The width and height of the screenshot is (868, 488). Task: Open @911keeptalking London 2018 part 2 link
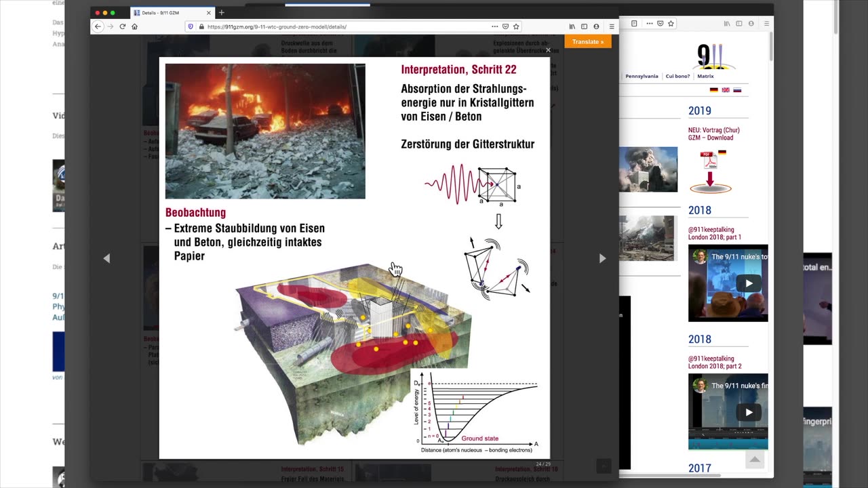715,363
